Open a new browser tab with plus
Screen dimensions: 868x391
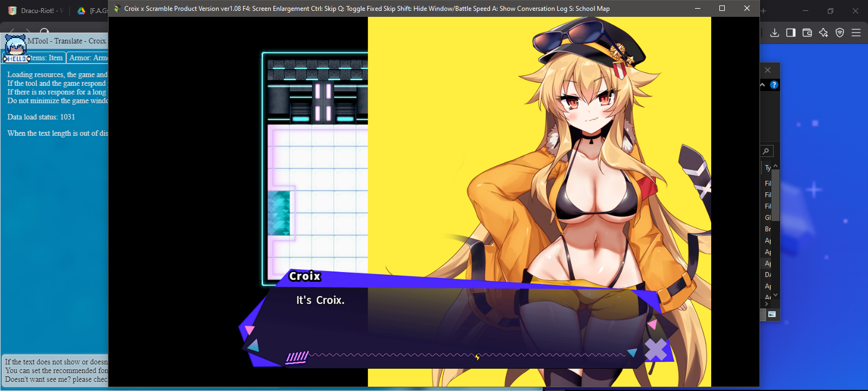pyautogui.click(x=763, y=11)
